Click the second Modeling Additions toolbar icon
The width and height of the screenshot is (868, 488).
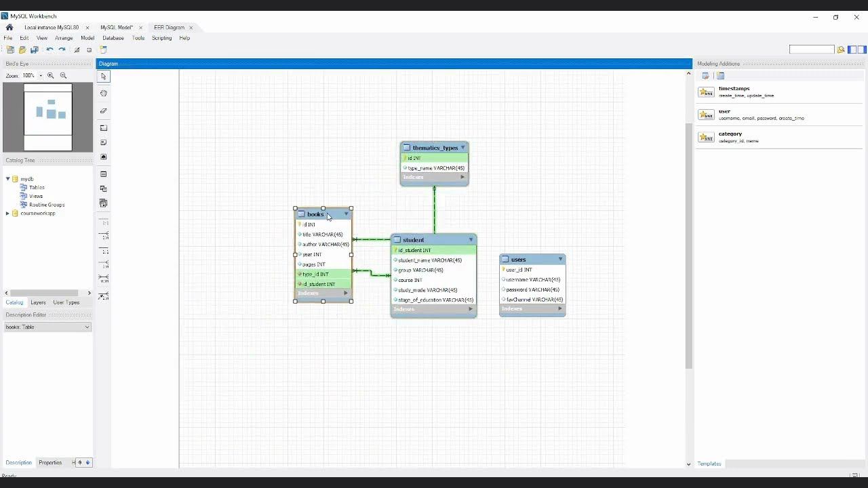pos(721,76)
